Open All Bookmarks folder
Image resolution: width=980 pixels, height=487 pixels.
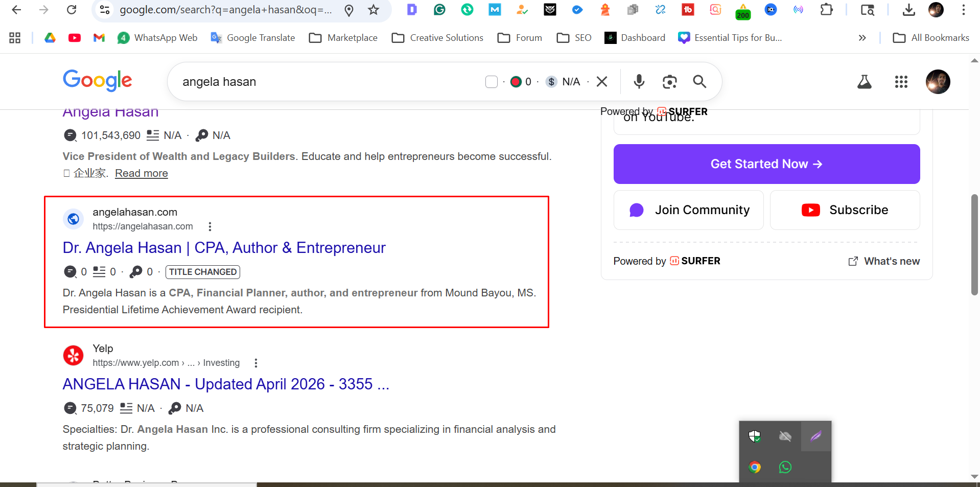coord(931,38)
